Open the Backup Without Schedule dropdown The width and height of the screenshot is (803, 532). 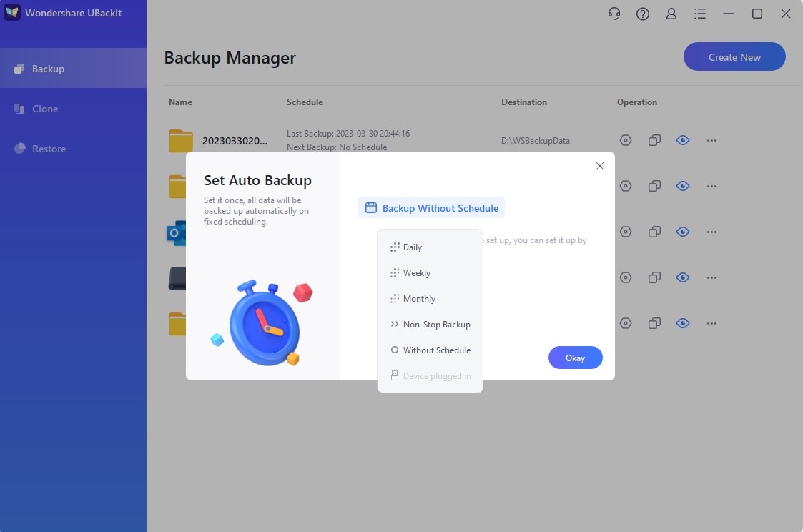[x=431, y=208]
